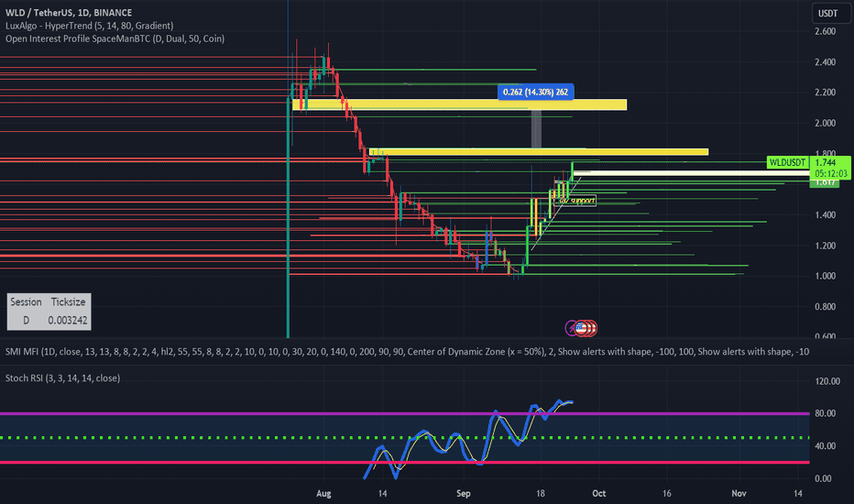The height and width of the screenshot is (504, 854).
Task: Open the fully visible US flag economic event
Action: 580,328
